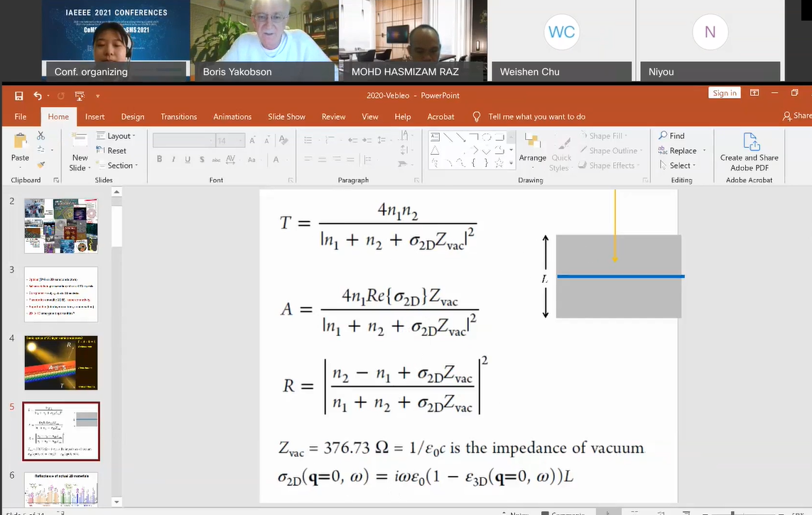Cut selection with the scissors icon
The image size is (812, 515).
pyautogui.click(x=41, y=136)
